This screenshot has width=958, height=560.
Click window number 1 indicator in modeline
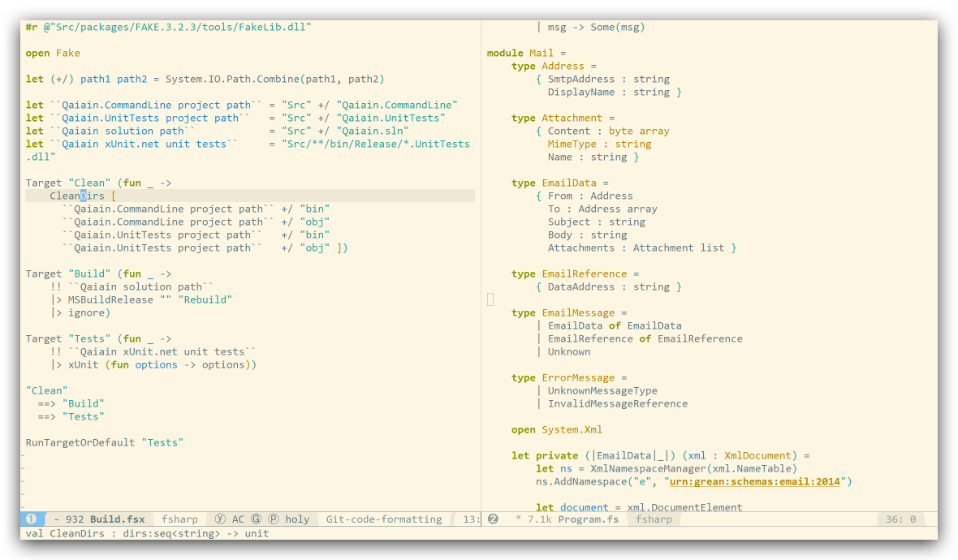pyautogui.click(x=31, y=519)
